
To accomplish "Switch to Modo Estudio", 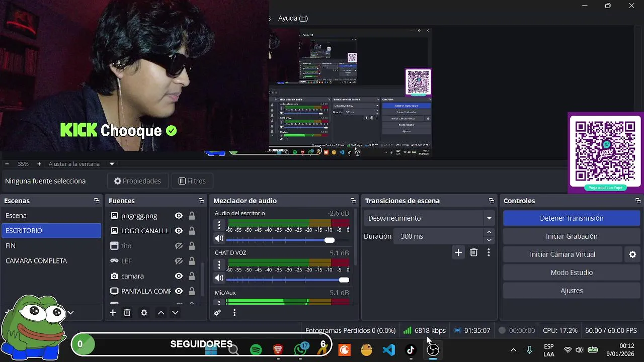I will [x=572, y=273].
